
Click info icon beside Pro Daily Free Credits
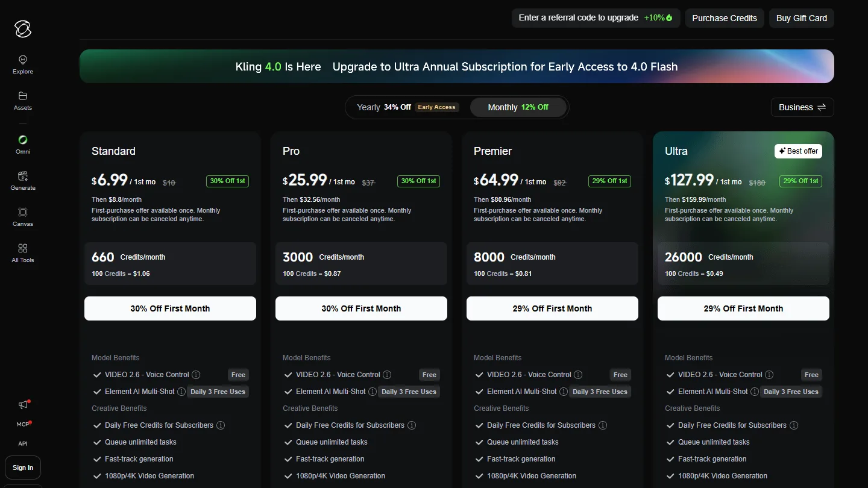click(412, 425)
